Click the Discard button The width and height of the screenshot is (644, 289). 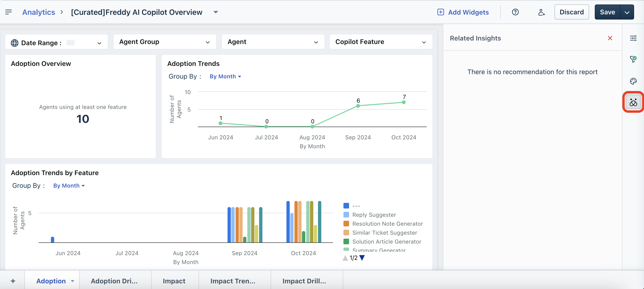[x=571, y=12]
